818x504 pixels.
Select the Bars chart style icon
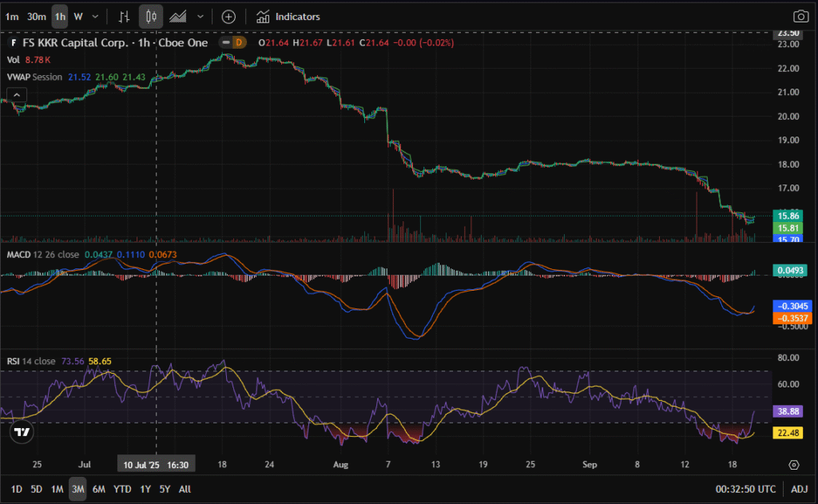click(123, 16)
